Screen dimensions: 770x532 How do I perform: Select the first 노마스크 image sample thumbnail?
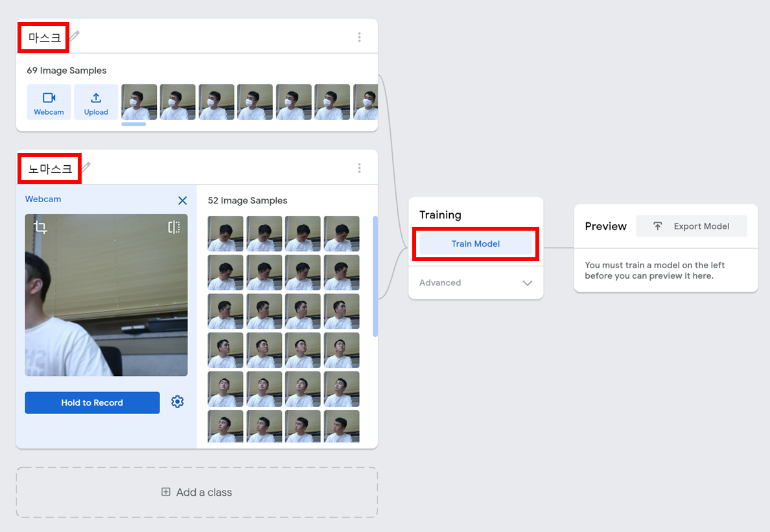point(226,234)
